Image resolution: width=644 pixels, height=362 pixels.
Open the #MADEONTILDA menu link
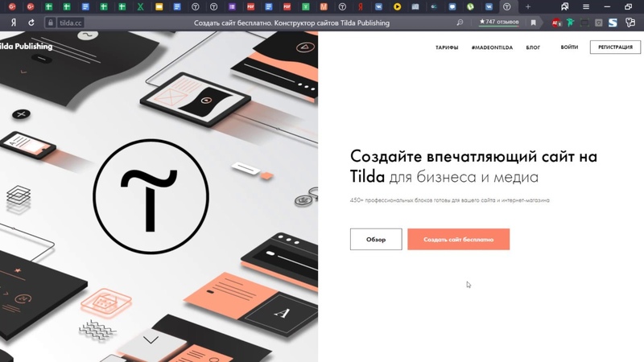pyautogui.click(x=492, y=47)
